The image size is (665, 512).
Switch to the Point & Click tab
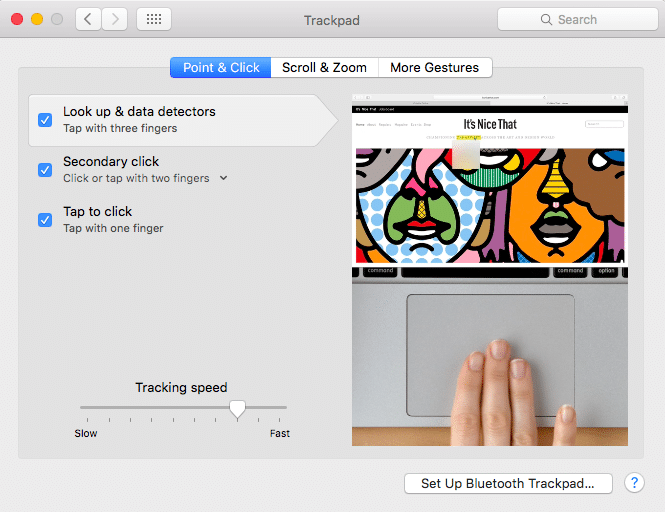(221, 67)
